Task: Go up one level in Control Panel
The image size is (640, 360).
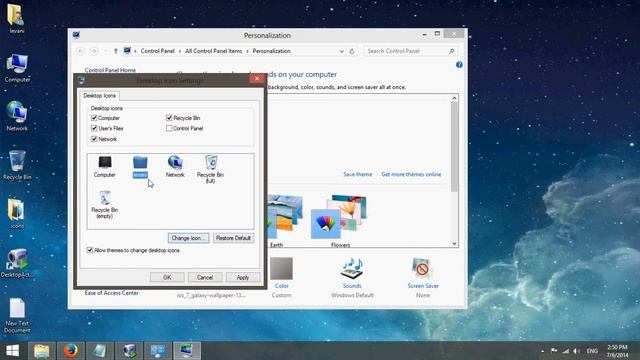Action: (x=116, y=51)
